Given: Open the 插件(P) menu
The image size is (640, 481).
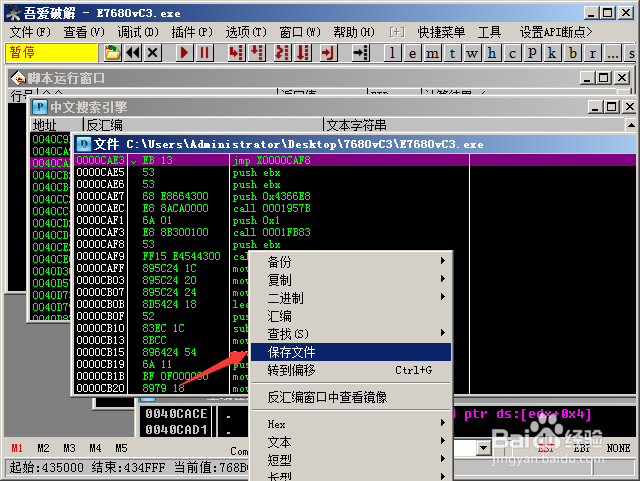Looking at the screenshot, I should pyautogui.click(x=192, y=32).
